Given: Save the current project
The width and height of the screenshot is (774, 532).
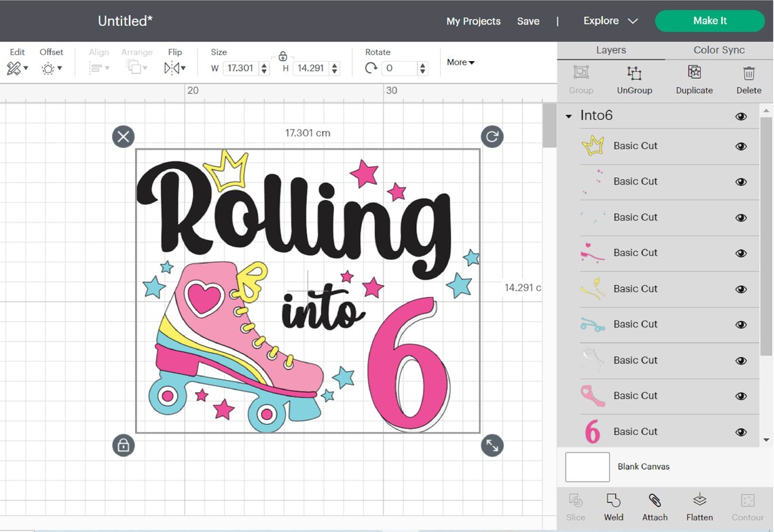Looking at the screenshot, I should [528, 21].
